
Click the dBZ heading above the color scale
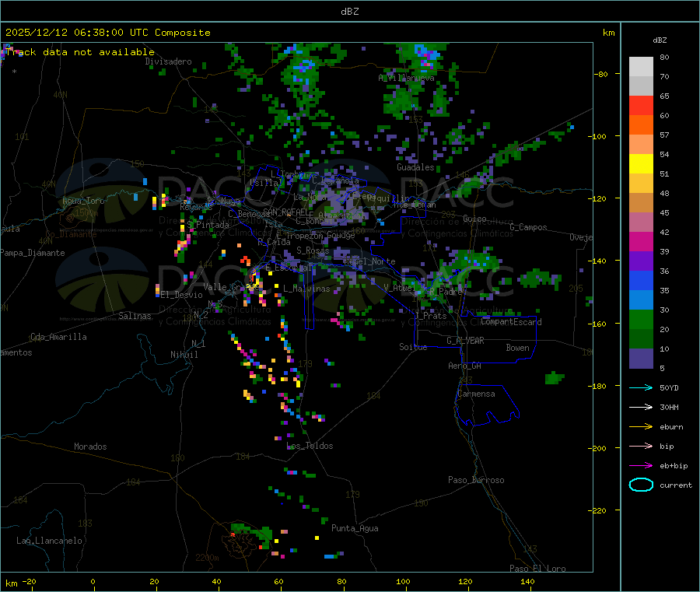660,40
